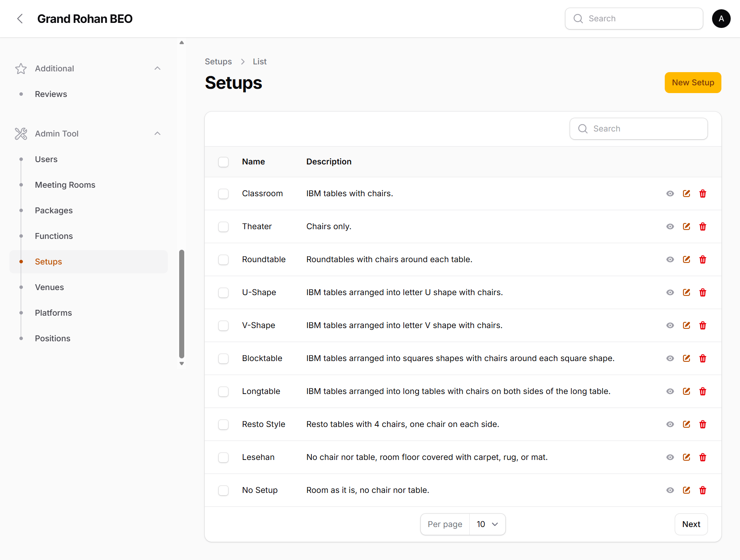Viewport: 740px width, 560px height.
Task: Click the star icon next to Additional
Action: pyautogui.click(x=21, y=69)
